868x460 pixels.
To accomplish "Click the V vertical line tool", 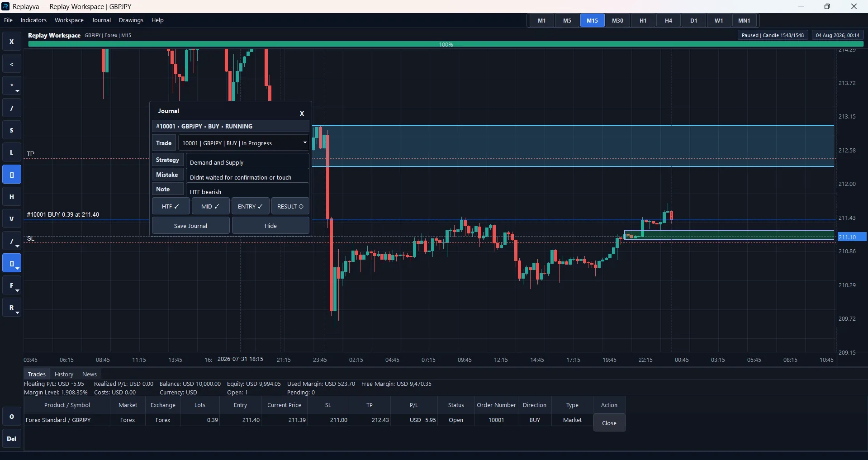I will 12,219.
